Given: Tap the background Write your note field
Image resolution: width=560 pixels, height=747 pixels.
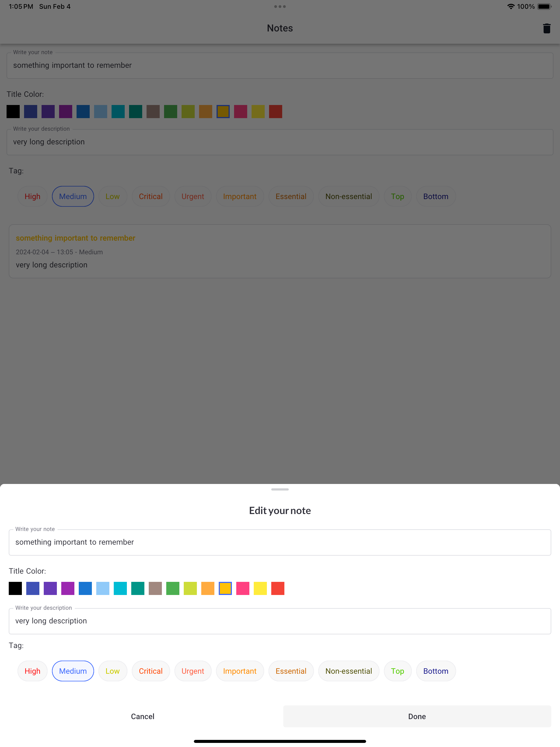Looking at the screenshot, I should point(280,66).
